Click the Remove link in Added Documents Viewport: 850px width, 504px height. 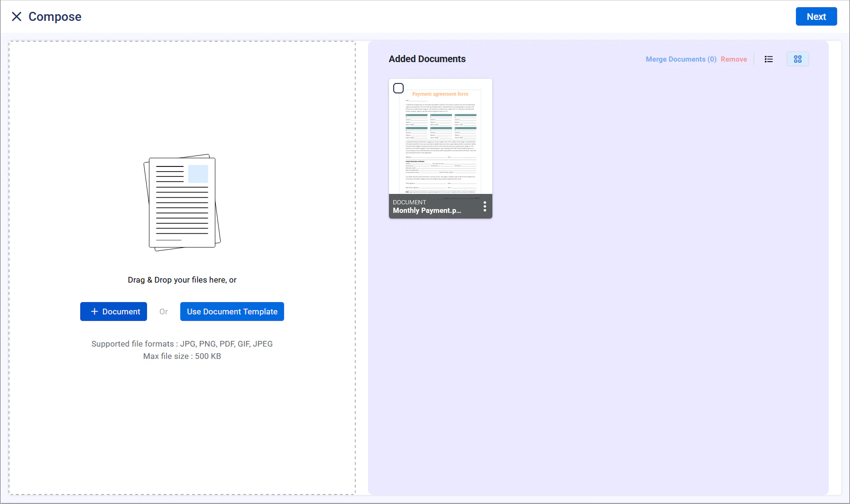[734, 59]
